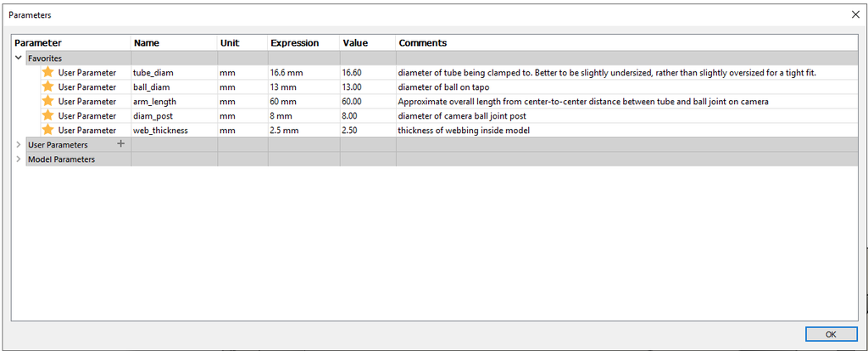This screenshot has width=868, height=351.
Task: Click the Comments column header
Action: click(422, 43)
